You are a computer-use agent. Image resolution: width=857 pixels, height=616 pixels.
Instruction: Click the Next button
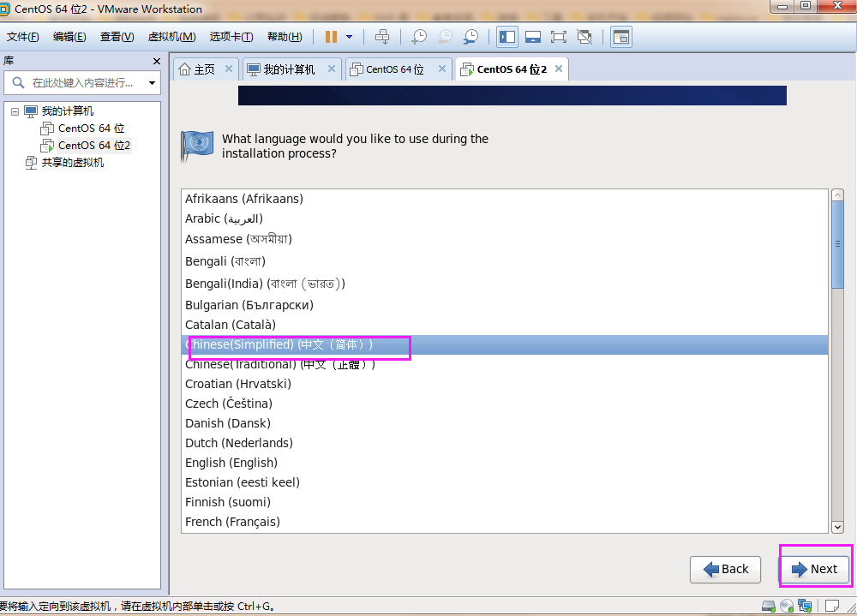pyautogui.click(x=815, y=570)
